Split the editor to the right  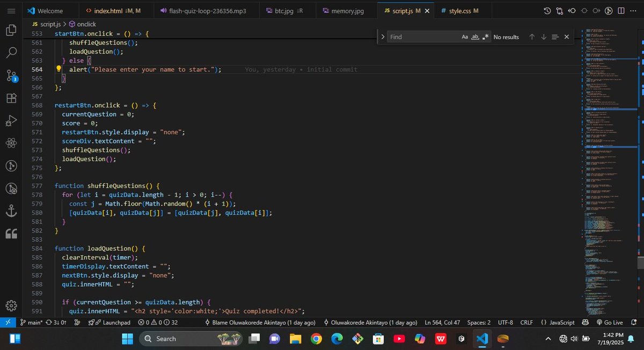(621, 11)
